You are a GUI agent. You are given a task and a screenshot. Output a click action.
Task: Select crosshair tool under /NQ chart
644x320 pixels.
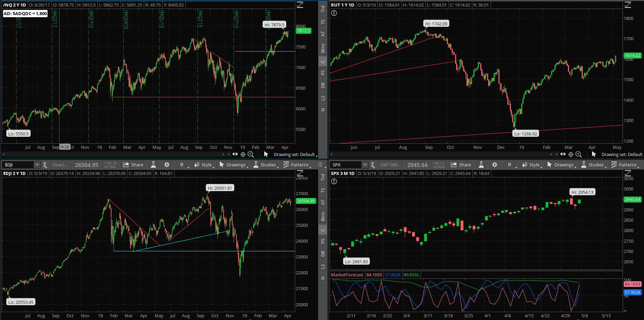click(x=243, y=154)
